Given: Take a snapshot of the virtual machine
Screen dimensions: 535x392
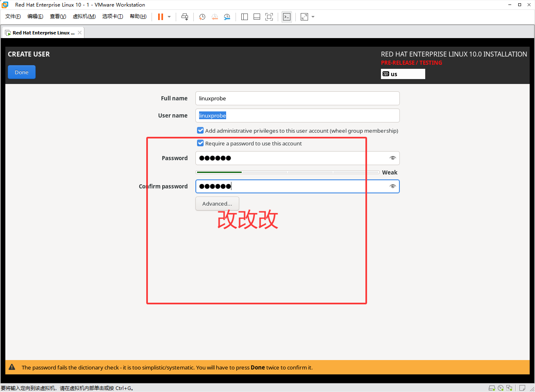Looking at the screenshot, I should click(x=202, y=17).
